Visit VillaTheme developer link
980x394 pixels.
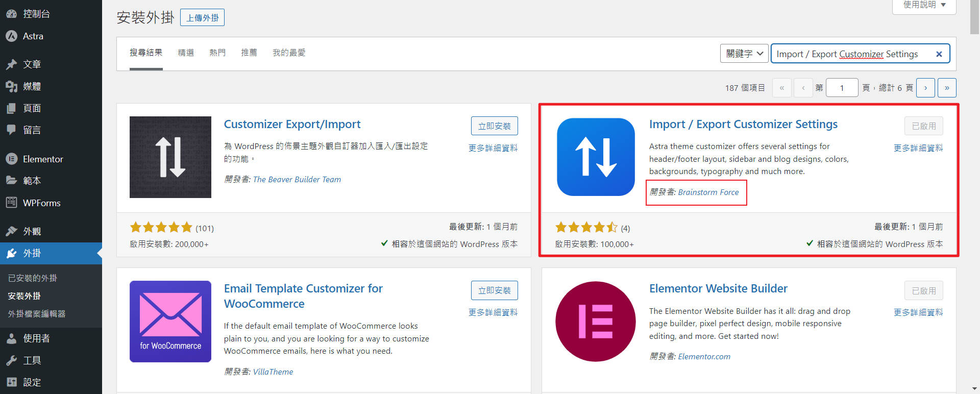pos(273,372)
